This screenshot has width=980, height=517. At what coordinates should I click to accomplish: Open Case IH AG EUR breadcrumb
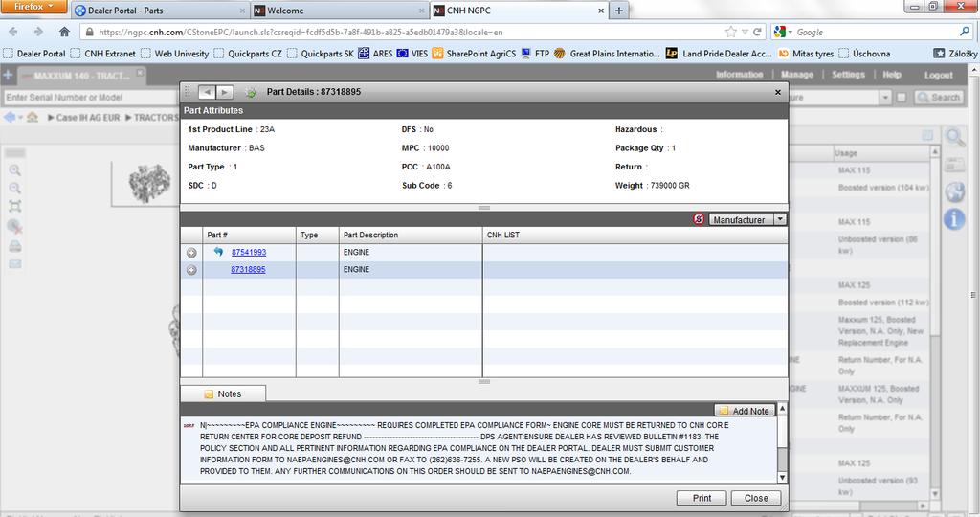point(87,118)
